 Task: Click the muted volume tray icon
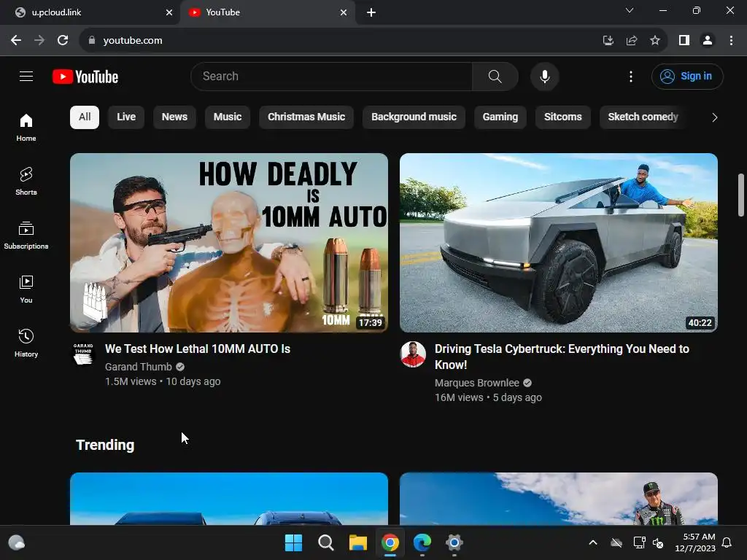pyautogui.click(x=659, y=542)
